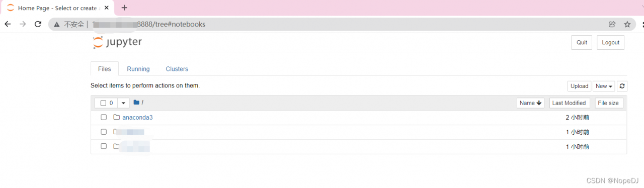Open a new browser tab with plus icon
This screenshot has width=644, height=188.
click(125, 8)
